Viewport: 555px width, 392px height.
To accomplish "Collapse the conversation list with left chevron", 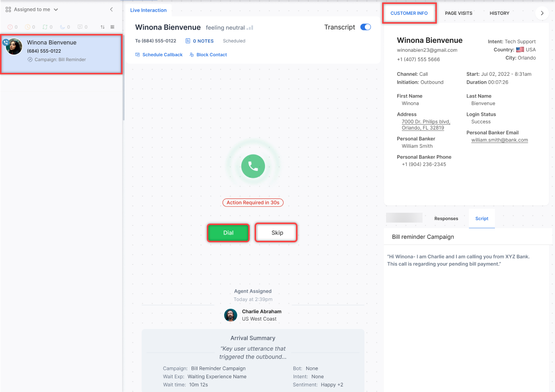I will 111,9.
